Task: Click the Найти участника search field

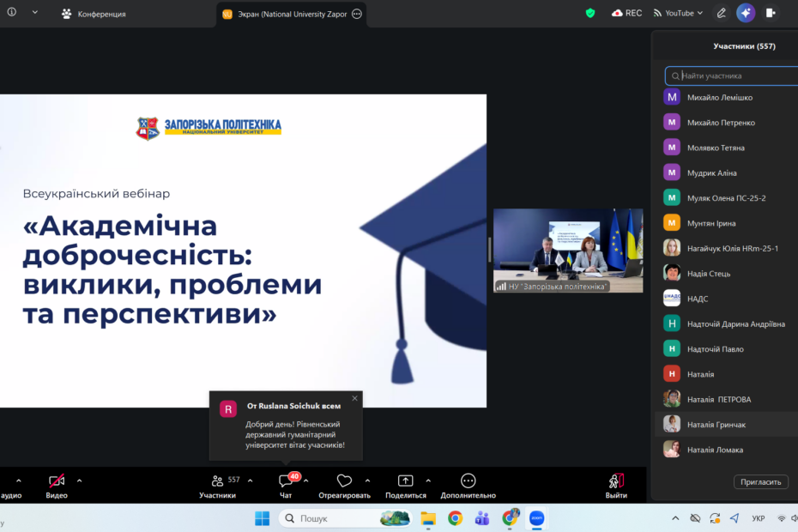Action: coord(738,76)
